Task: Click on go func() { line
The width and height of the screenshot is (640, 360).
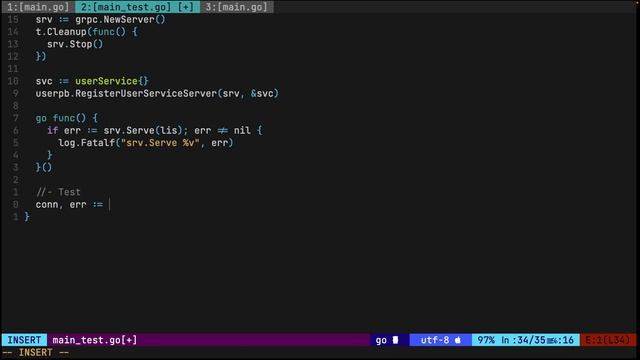Action: click(x=67, y=118)
